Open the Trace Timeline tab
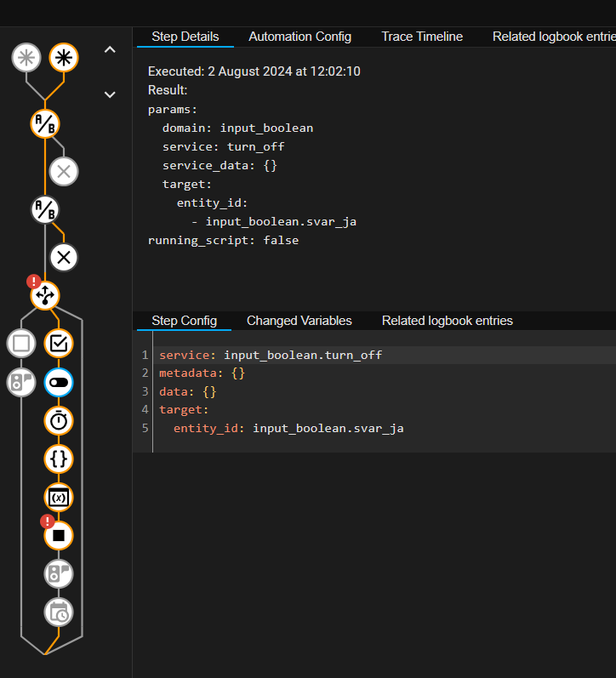 click(422, 37)
